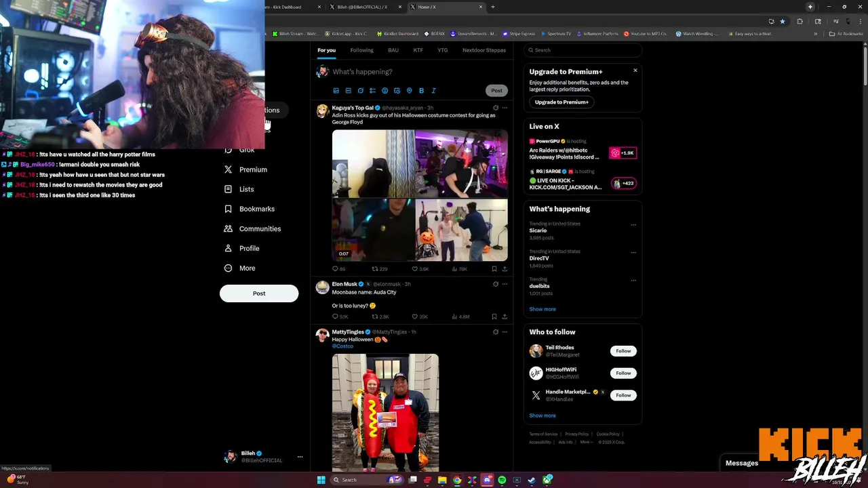868x488 pixels.
Task: Click the large sidebar Post button
Action: [259, 293]
